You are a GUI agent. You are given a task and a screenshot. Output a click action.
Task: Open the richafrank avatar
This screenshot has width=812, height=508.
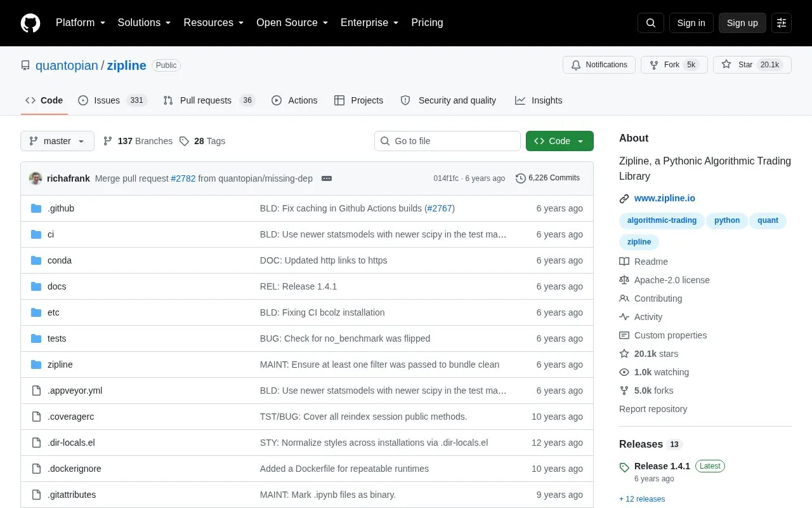point(36,178)
